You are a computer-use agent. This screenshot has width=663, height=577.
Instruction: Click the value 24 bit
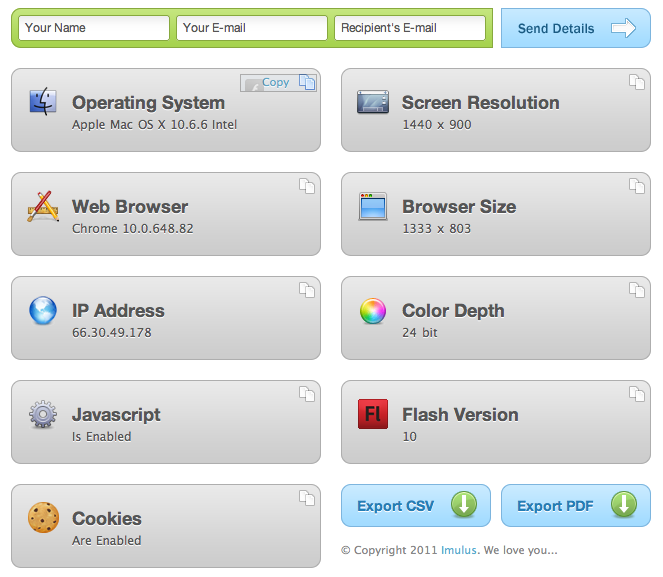tap(420, 333)
